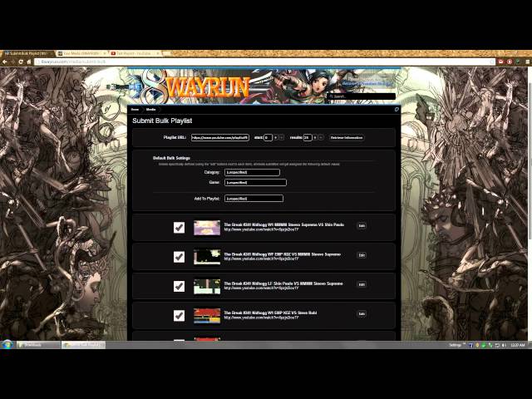Click the green extension icon in toolbar
This screenshot has height=399, width=532.
pyautogui.click(x=518, y=62)
